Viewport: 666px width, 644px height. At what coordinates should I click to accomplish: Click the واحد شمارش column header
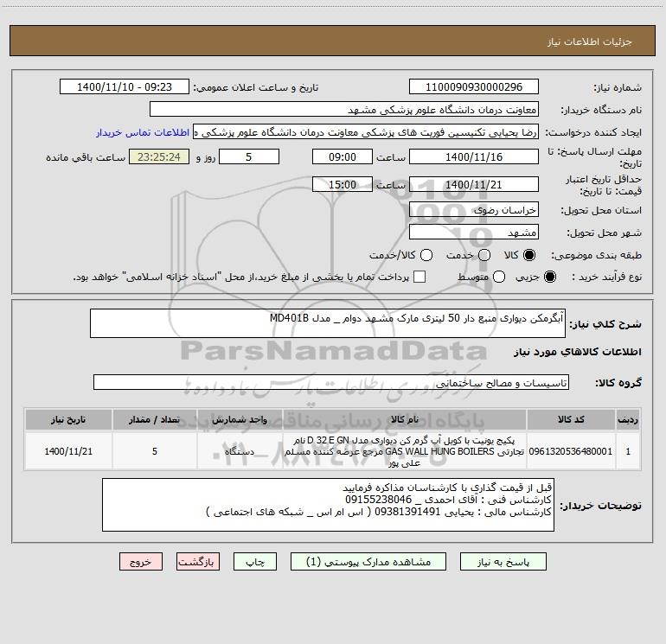240,419
